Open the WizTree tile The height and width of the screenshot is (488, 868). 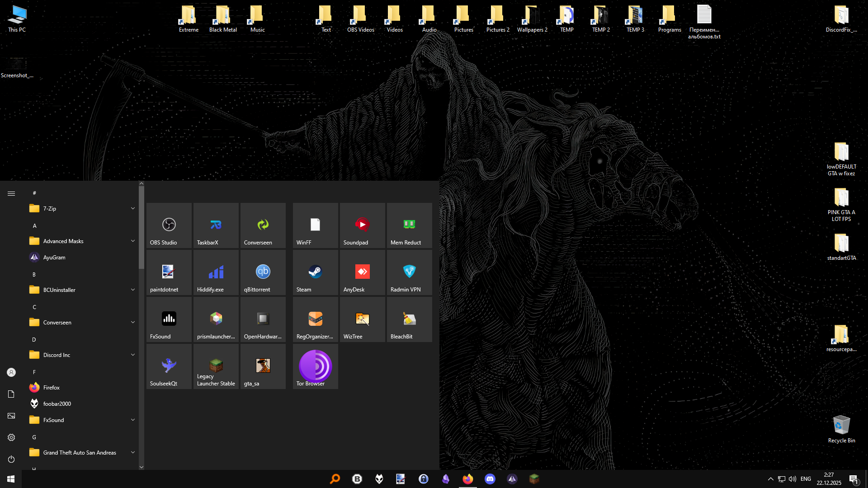point(362,319)
